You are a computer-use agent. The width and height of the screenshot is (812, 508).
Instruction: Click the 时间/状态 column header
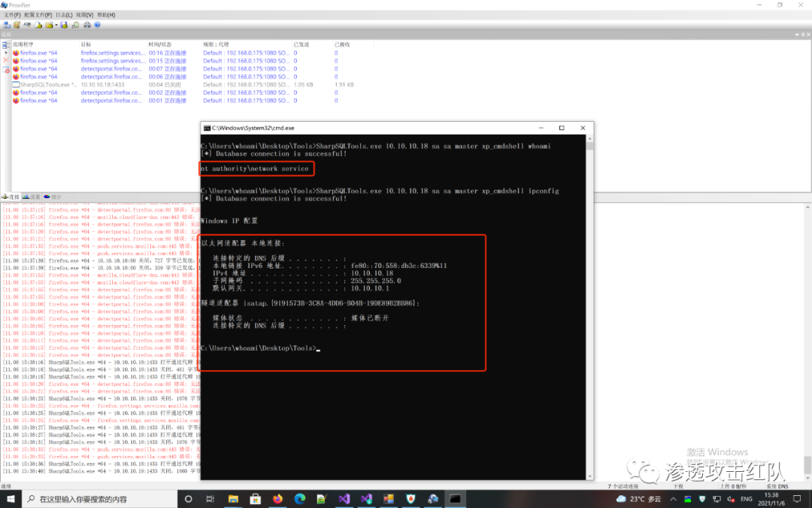162,44
